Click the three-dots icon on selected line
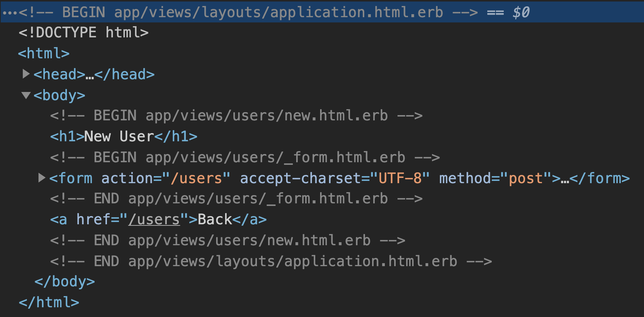644x317 pixels. [x=9, y=13]
